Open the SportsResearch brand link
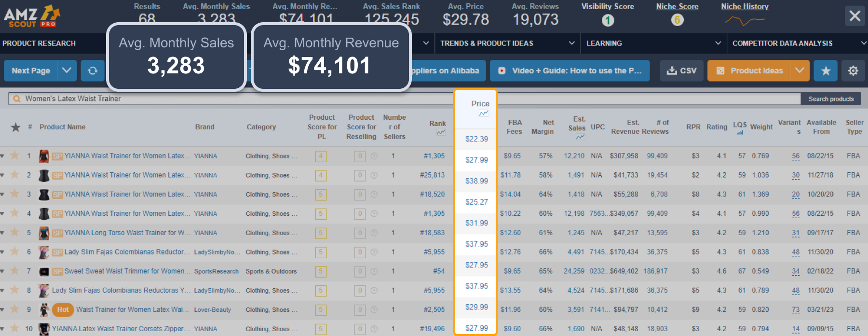This screenshot has width=868, height=336. point(216,271)
